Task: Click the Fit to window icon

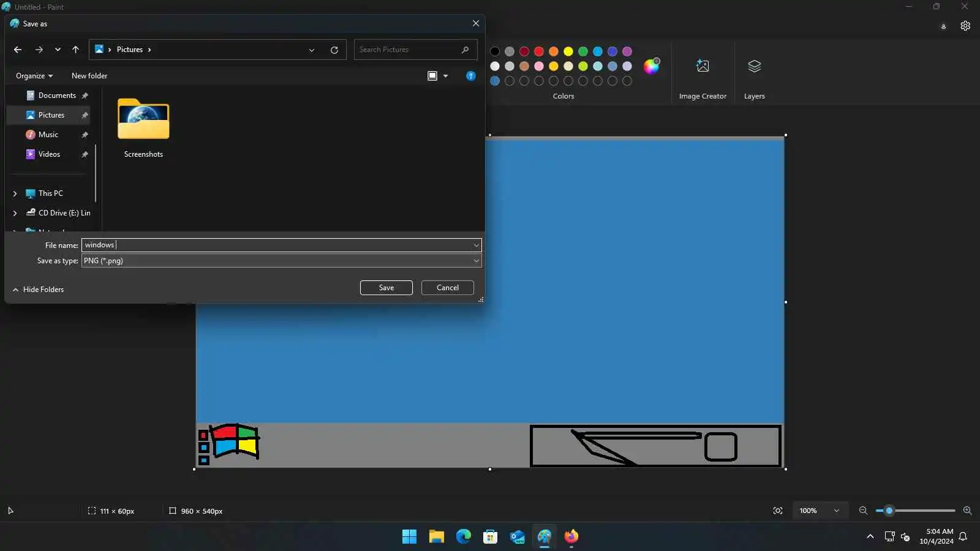Action: tap(778, 511)
